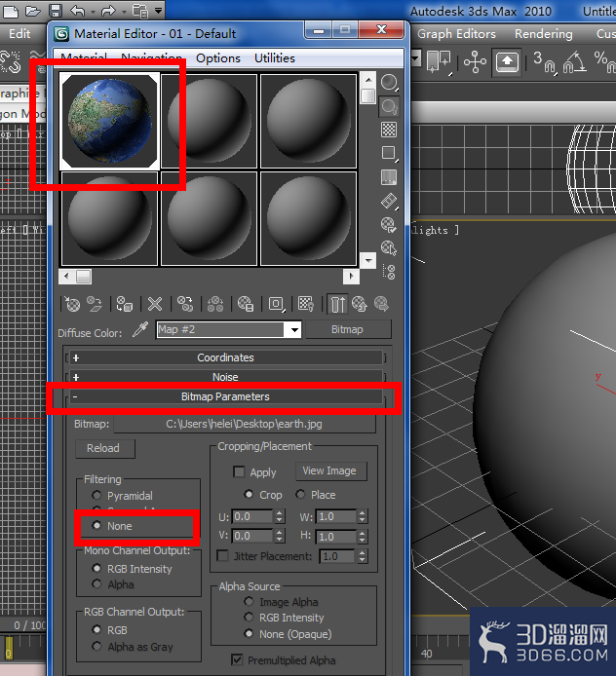Open the Quick Access toolbar customize dropdown
The image size is (616, 676).
click(x=158, y=11)
